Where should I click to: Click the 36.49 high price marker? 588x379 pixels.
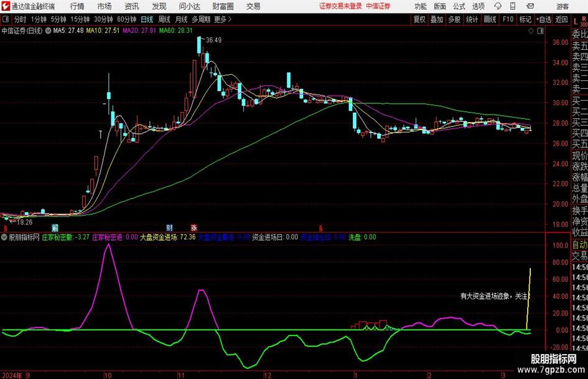coord(213,40)
